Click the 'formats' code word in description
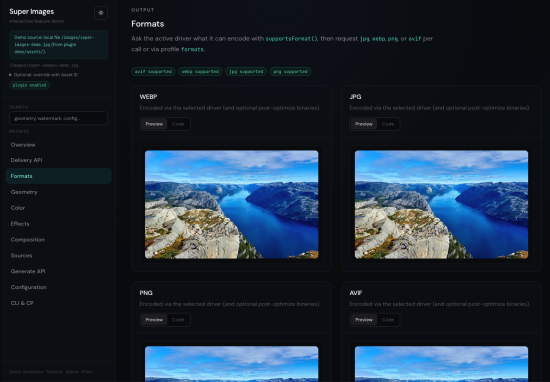 point(192,49)
